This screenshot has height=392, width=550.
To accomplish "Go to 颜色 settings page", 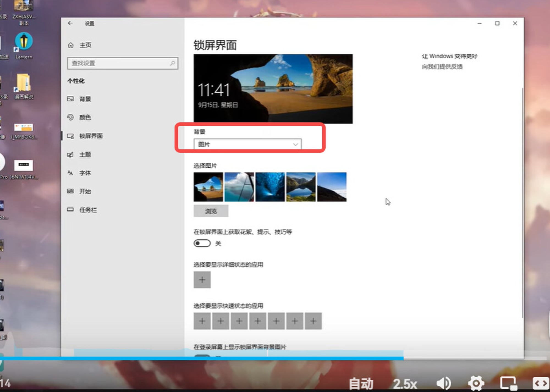I will pos(85,117).
